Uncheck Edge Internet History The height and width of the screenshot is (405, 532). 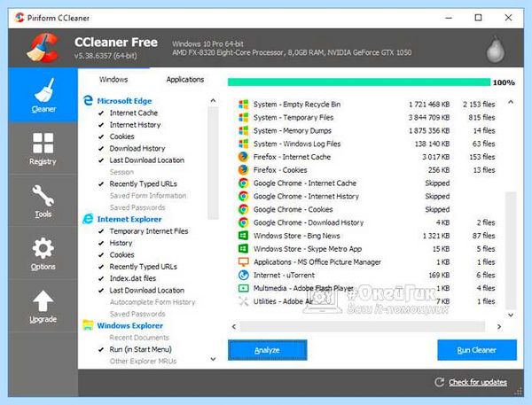101,125
